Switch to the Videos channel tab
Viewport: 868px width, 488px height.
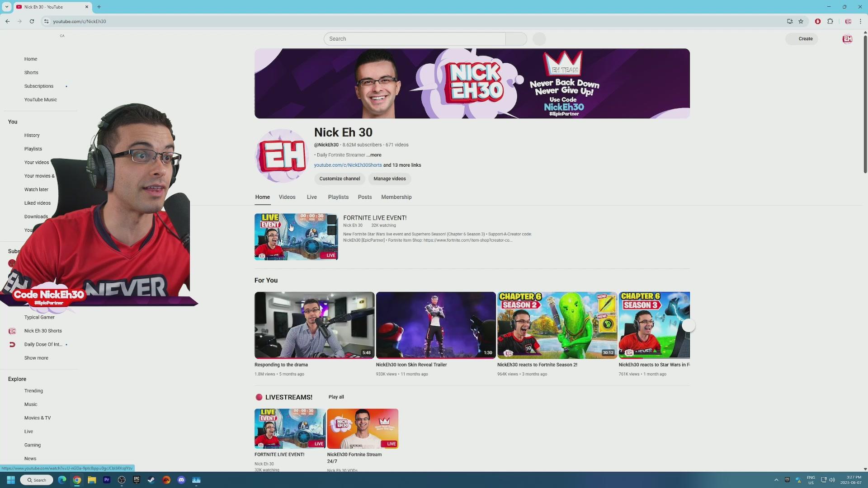[x=287, y=197]
